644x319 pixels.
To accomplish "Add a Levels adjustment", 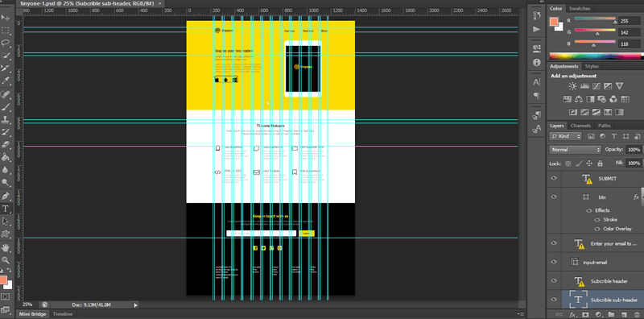I will (584, 86).
